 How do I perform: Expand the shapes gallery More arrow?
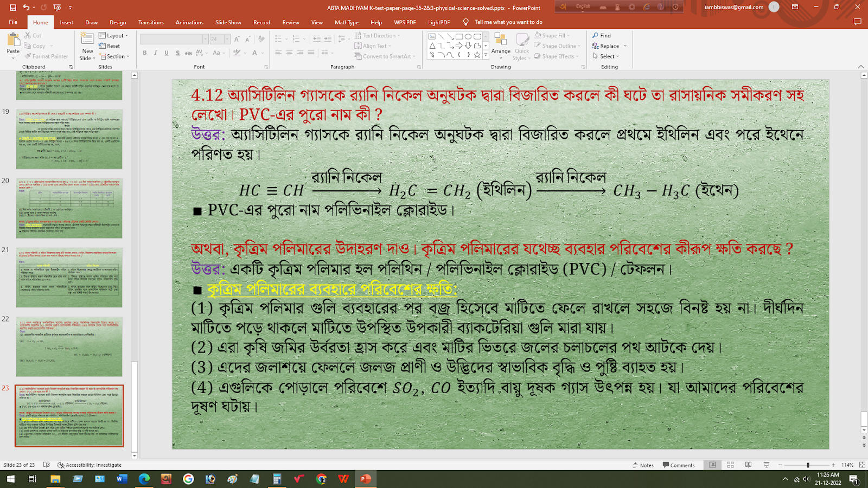coord(486,55)
